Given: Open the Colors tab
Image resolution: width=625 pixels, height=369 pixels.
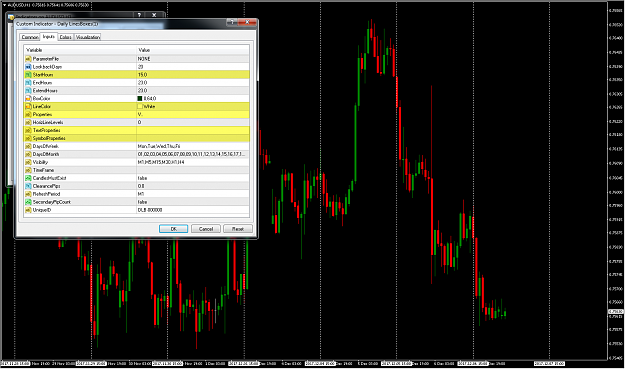Looking at the screenshot, I should (65, 37).
